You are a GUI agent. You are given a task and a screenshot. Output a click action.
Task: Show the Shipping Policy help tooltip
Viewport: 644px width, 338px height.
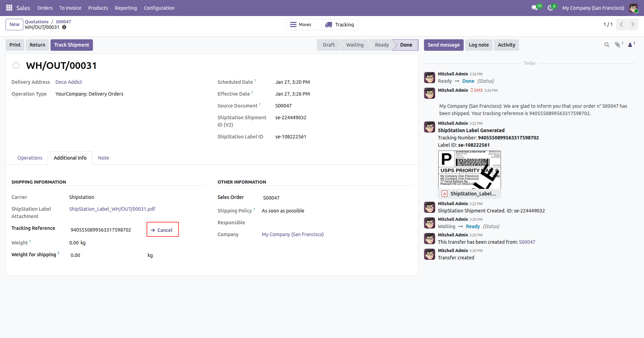click(254, 209)
